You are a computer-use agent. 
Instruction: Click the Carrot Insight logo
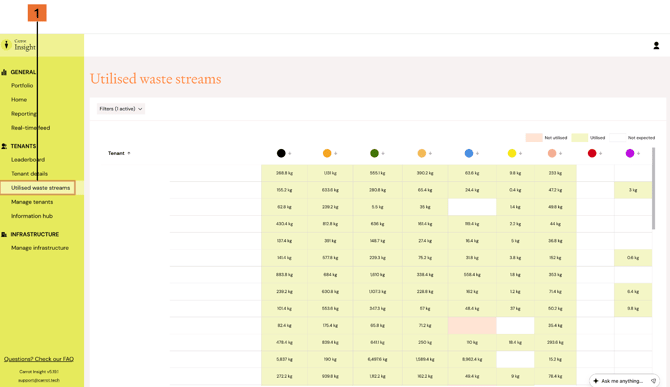pyautogui.click(x=19, y=44)
